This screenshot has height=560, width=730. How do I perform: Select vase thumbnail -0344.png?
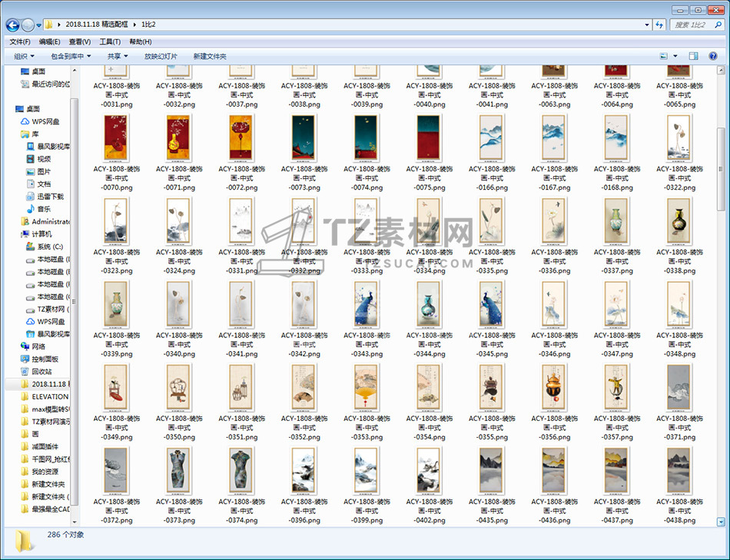430,304
